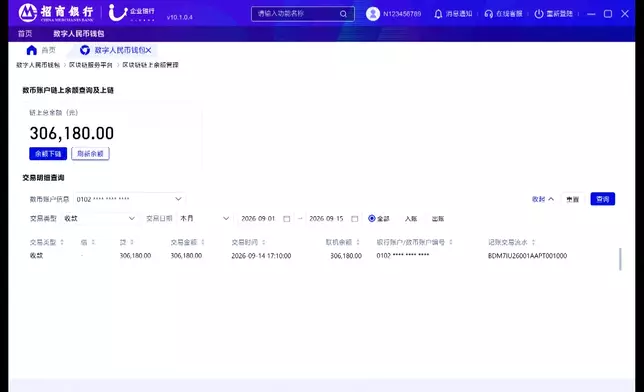
Task: Click the function name search field
Action: [303, 14]
